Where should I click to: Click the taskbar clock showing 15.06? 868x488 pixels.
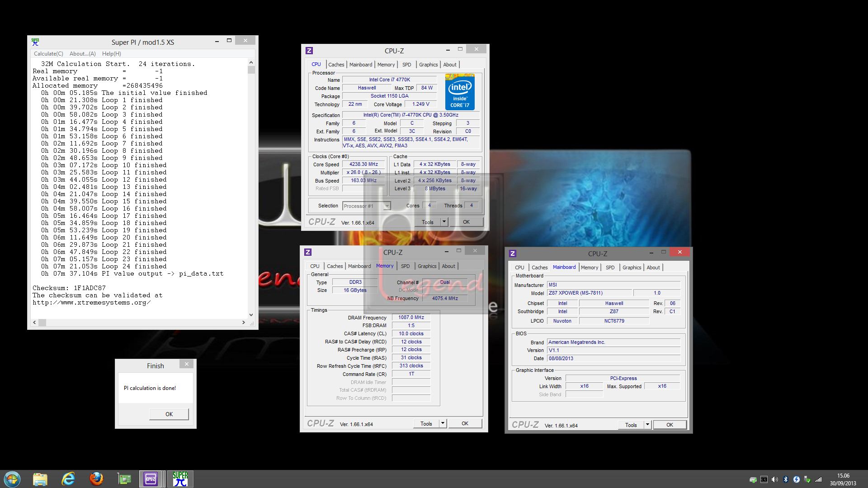click(843, 476)
